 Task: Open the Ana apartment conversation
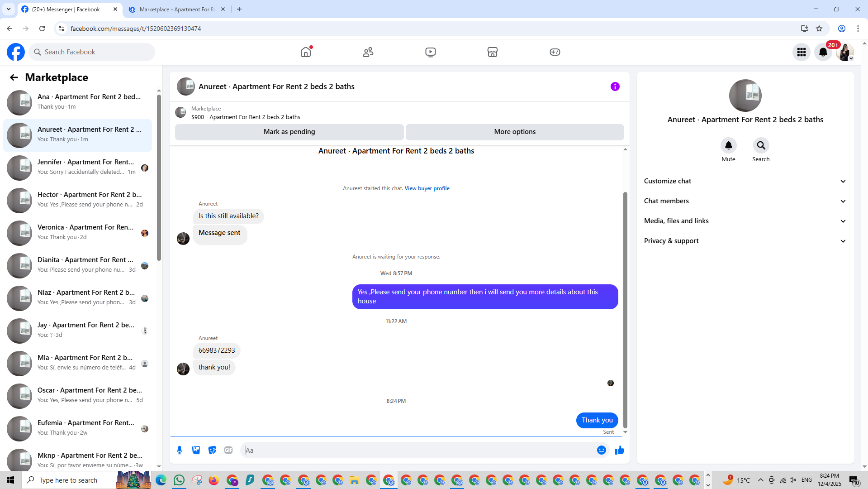tap(78, 102)
